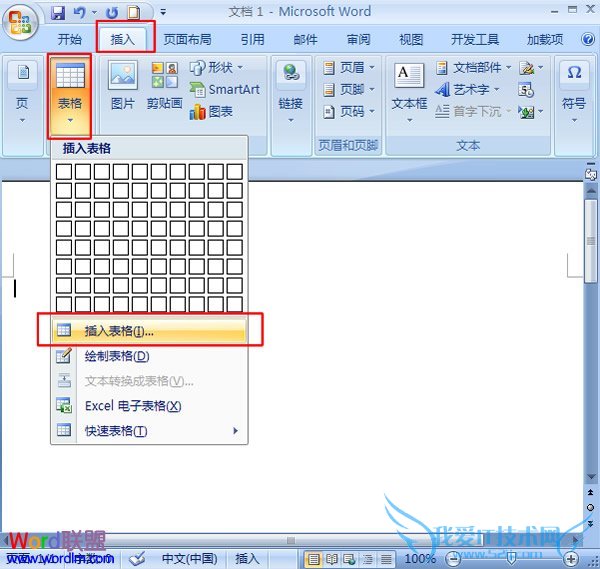Click the 100% zoom level button
Image resolution: width=600 pixels, height=569 pixels.
[420, 559]
